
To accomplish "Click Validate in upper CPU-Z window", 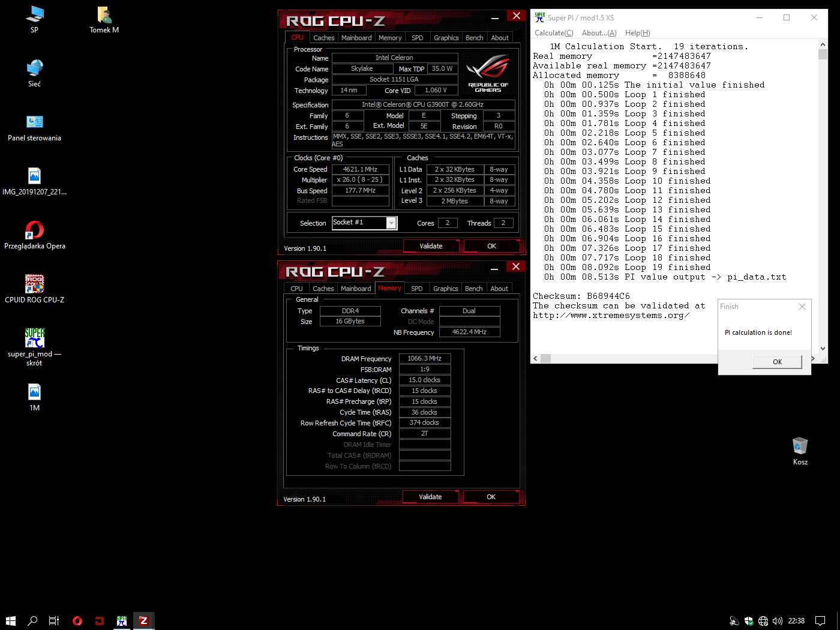I will pyautogui.click(x=431, y=246).
